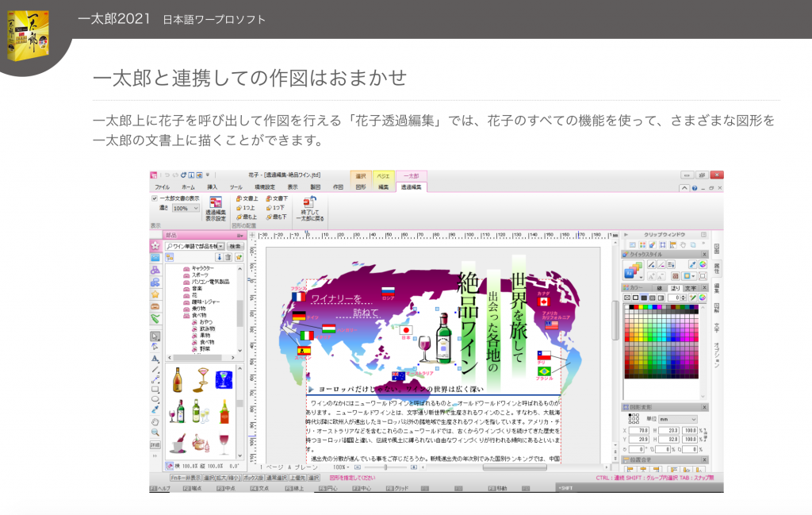Switch to the 環境設定 tab
This screenshot has height=515, width=812.
coord(265,187)
